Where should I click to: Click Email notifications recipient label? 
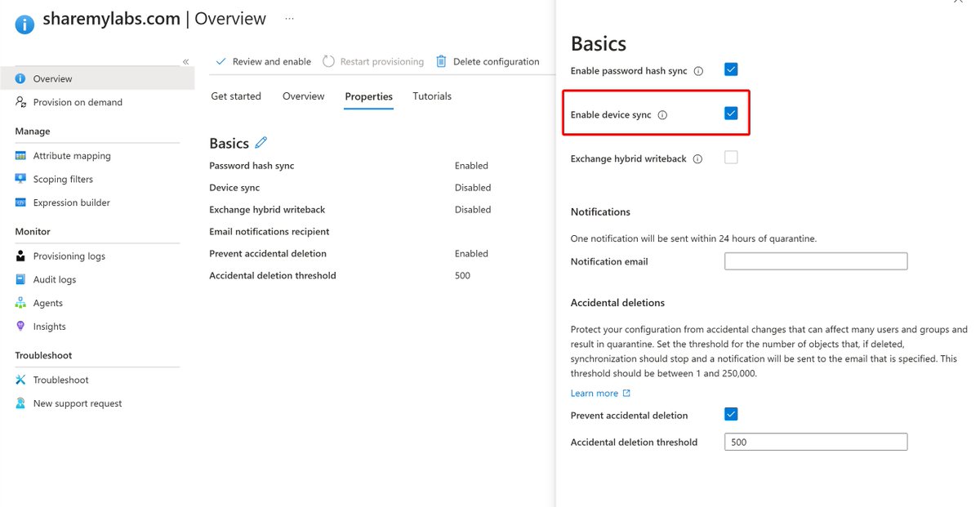(x=269, y=232)
